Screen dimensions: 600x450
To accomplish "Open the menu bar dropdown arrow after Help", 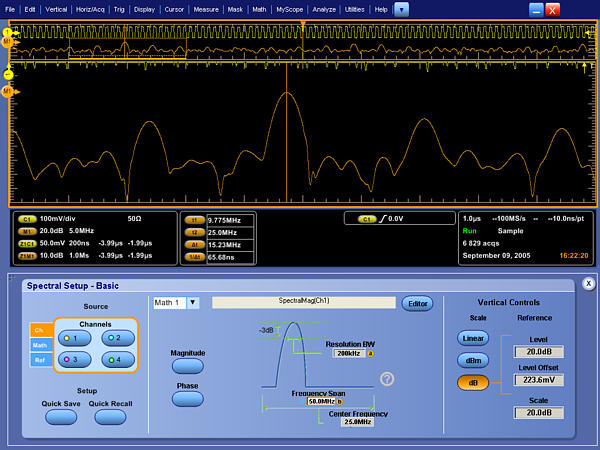I will pyautogui.click(x=401, y=9).
